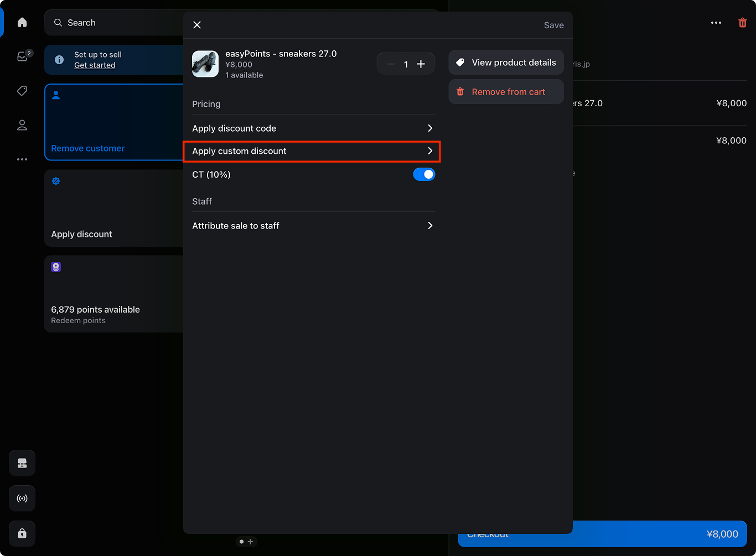
Task: Expand Attribute sale to staff row
Action: click(x=313, y=226)
